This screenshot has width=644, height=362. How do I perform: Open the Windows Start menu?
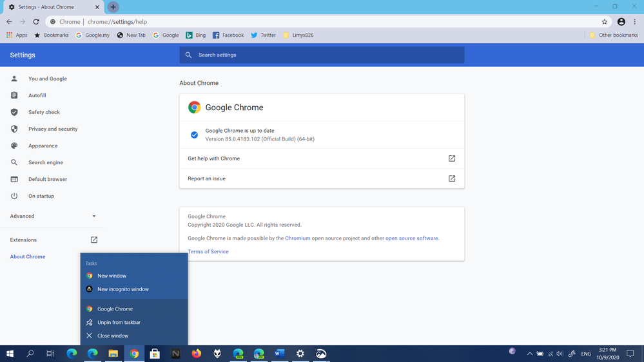pos(10,354)
